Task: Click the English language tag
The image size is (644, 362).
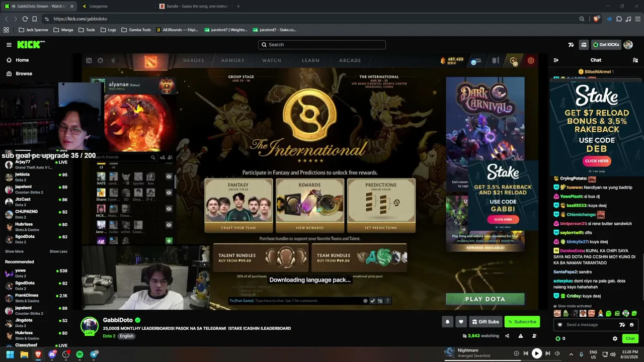Action: 126,336
